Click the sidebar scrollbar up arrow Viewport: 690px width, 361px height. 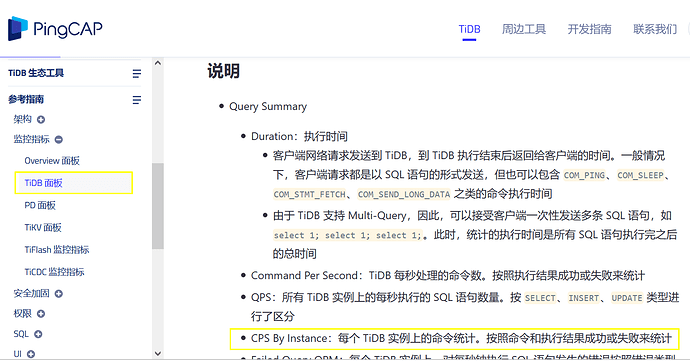[158, 63]
